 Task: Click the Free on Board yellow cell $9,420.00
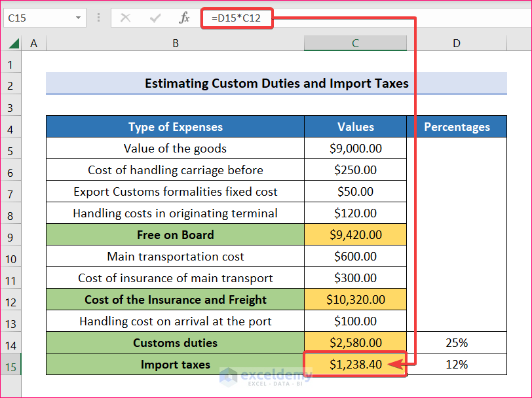click(x=355, y=235)
